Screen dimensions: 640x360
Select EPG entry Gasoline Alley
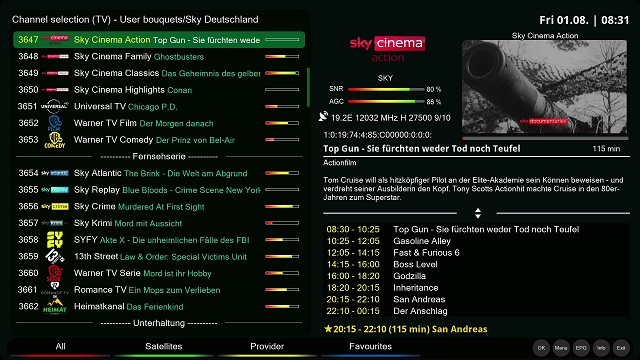tap(476, 241)
